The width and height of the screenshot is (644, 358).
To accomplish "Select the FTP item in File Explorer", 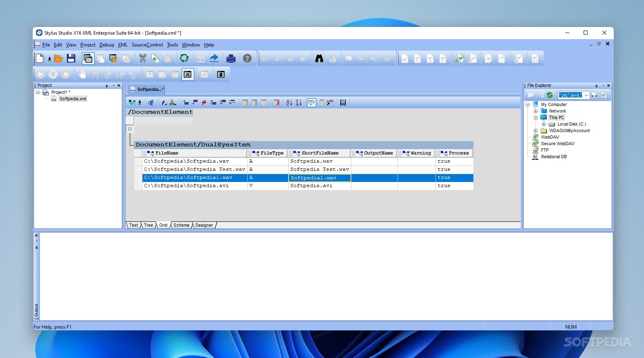I will 545,150.
